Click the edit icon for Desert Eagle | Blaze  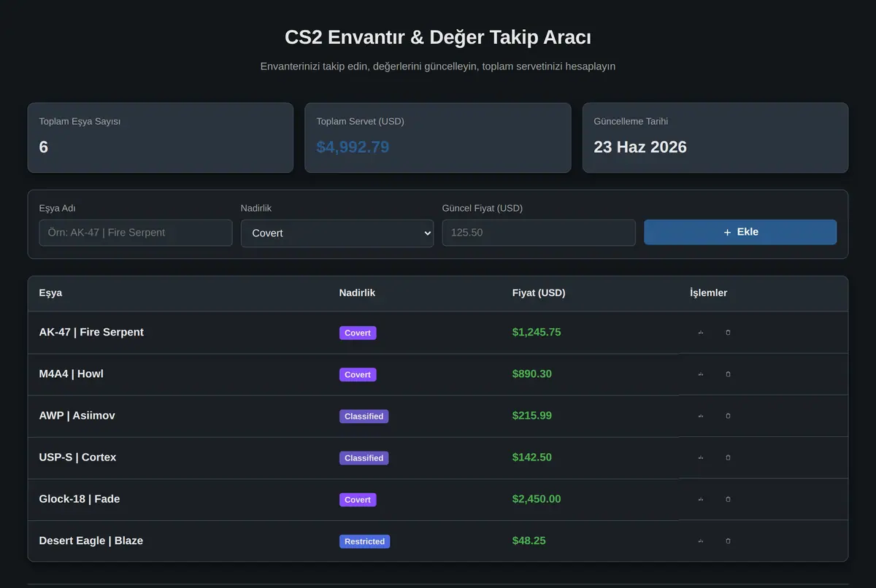click(701, 541)
